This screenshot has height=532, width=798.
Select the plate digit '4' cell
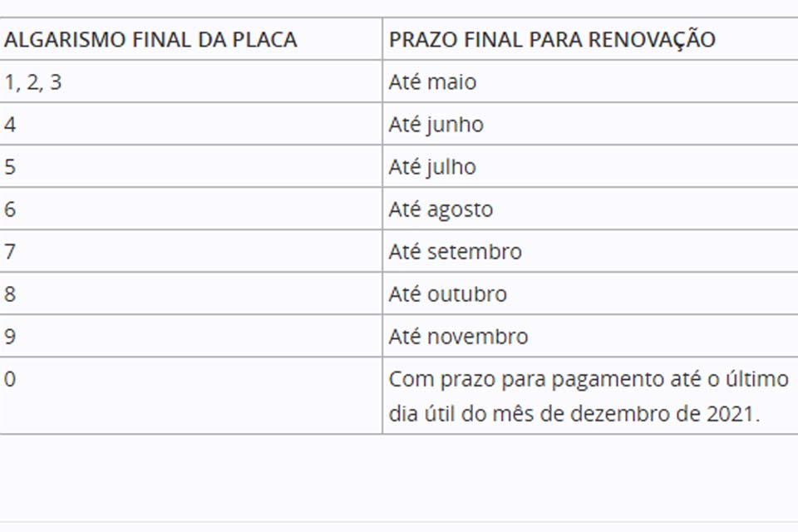10,125
